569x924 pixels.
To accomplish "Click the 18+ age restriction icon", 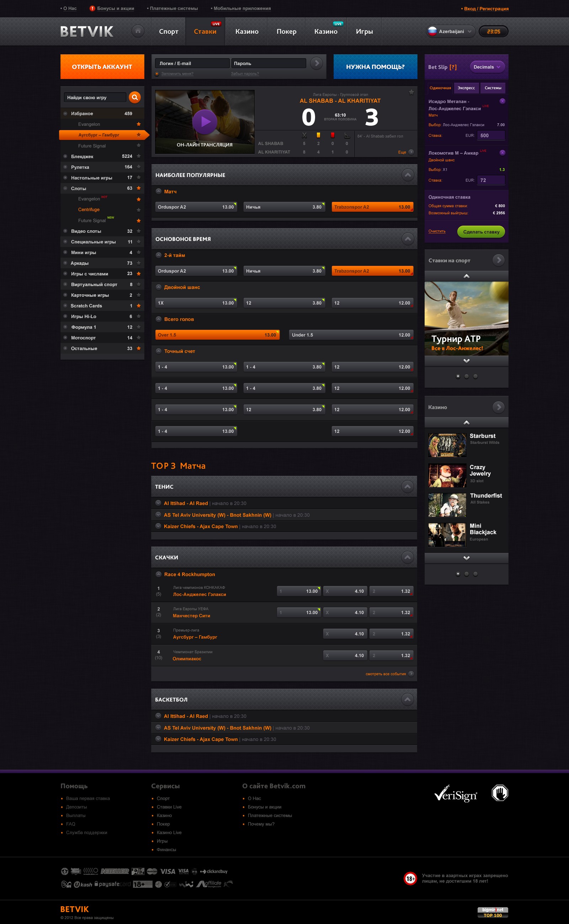I will [410, 879].
